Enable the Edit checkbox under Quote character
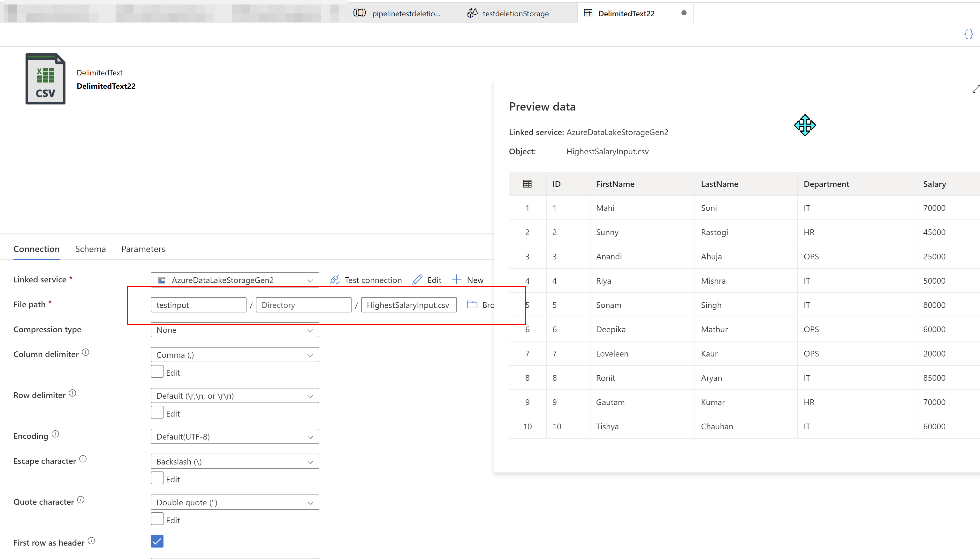 pos(156,518)
